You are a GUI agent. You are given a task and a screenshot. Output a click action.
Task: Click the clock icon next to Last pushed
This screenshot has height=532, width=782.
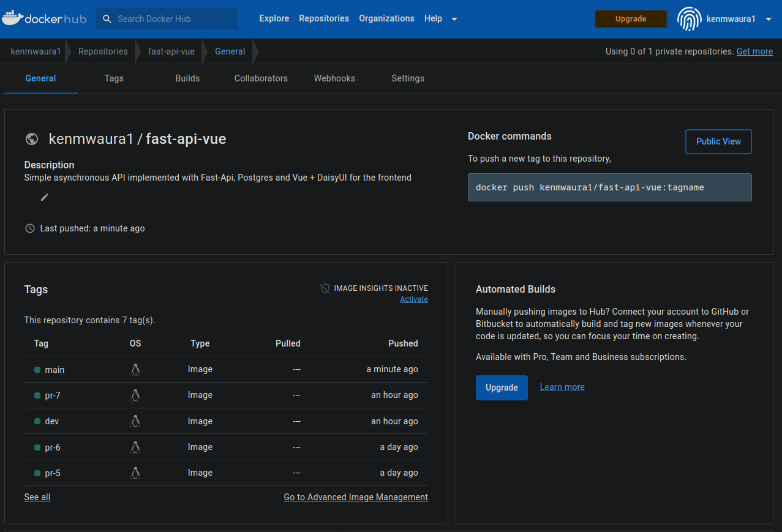coord(30,228)
